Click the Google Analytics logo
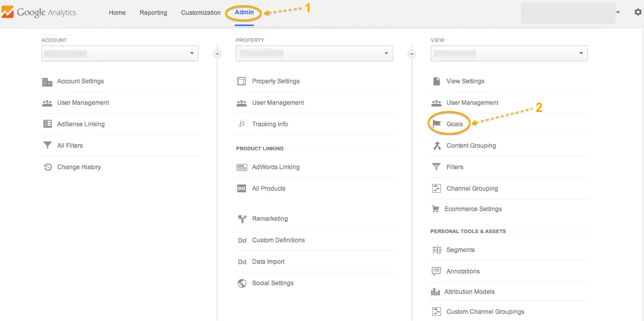The height and width of the screenshot is (321, 644). pos(39,13)
